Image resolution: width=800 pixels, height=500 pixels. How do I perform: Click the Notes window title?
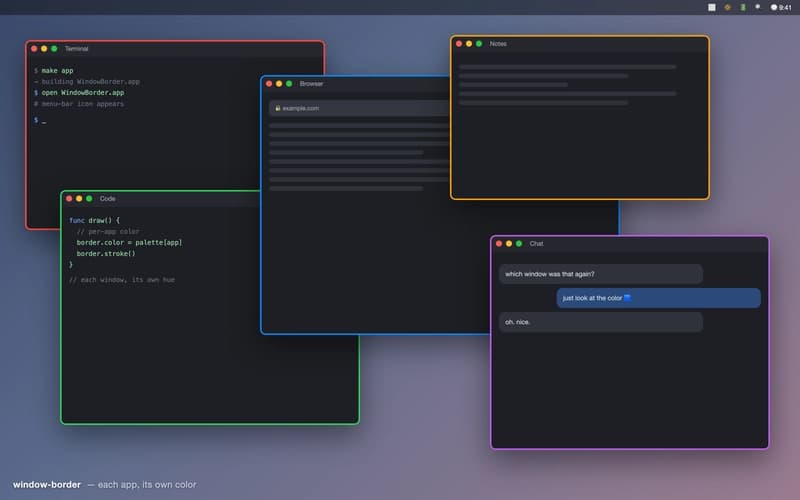tap(498, 44)
